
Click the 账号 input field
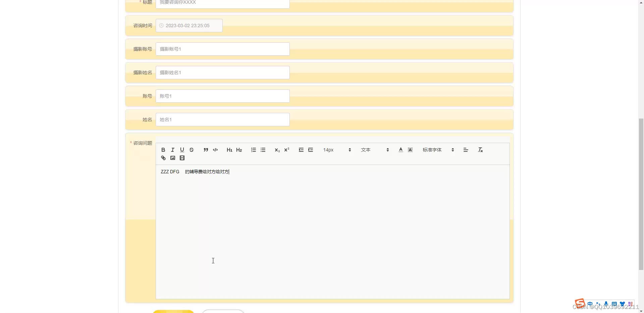pyautogui.click(x=223, y=96)
